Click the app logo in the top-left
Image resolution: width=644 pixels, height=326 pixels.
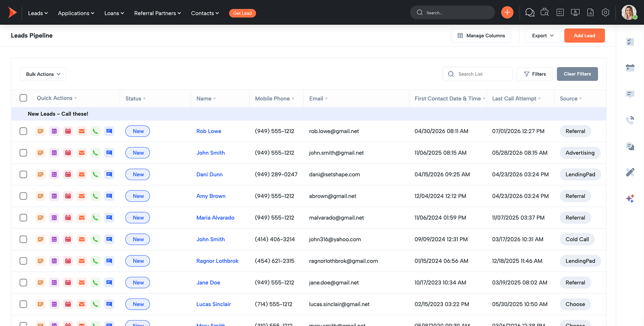click(13, 13)
